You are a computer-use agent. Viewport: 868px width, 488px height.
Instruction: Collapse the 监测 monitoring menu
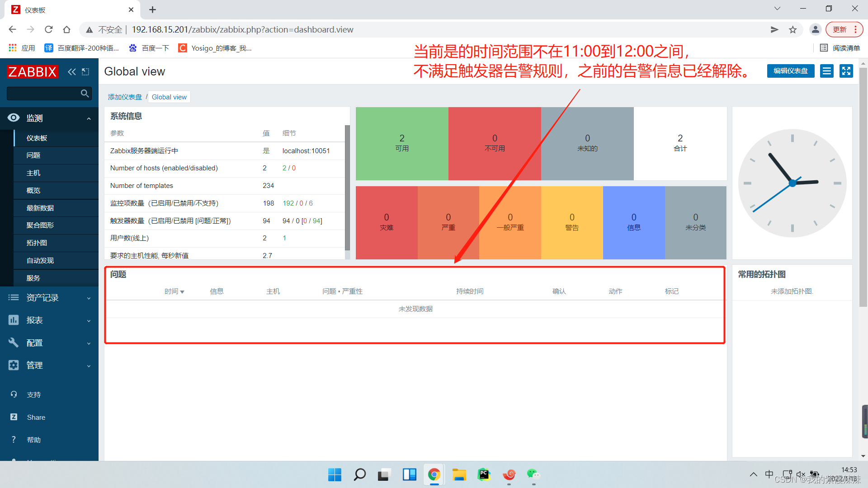coord(49,118)
